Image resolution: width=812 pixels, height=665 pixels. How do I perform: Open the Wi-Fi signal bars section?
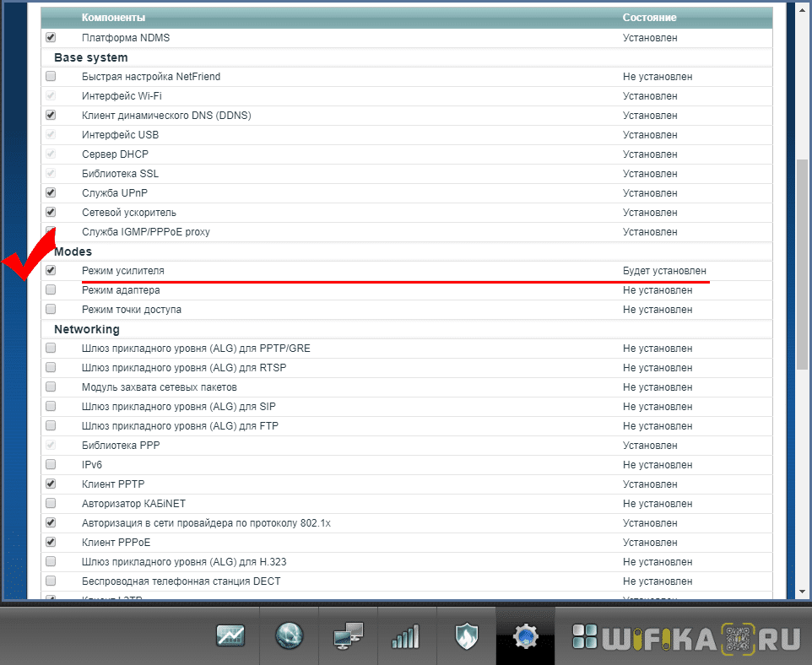click(x=406, y=636)
